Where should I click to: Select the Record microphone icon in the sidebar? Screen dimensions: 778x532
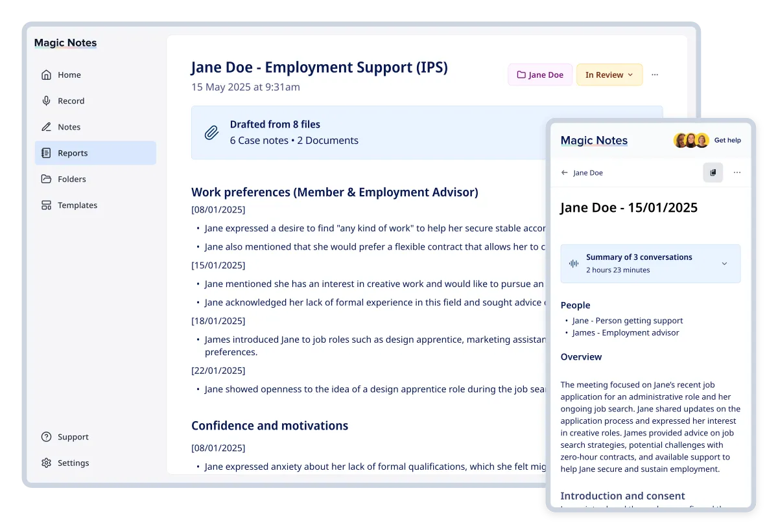(x=46, y=100)
